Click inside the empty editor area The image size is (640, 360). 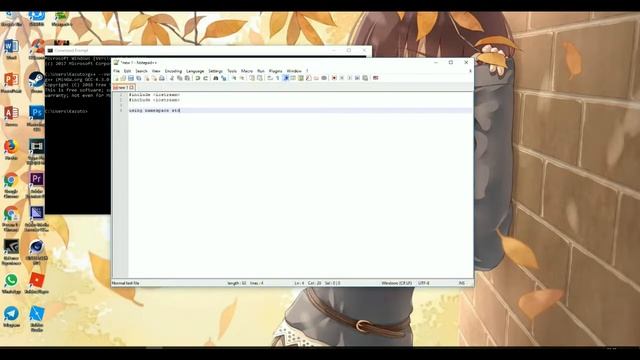(300, 196)
